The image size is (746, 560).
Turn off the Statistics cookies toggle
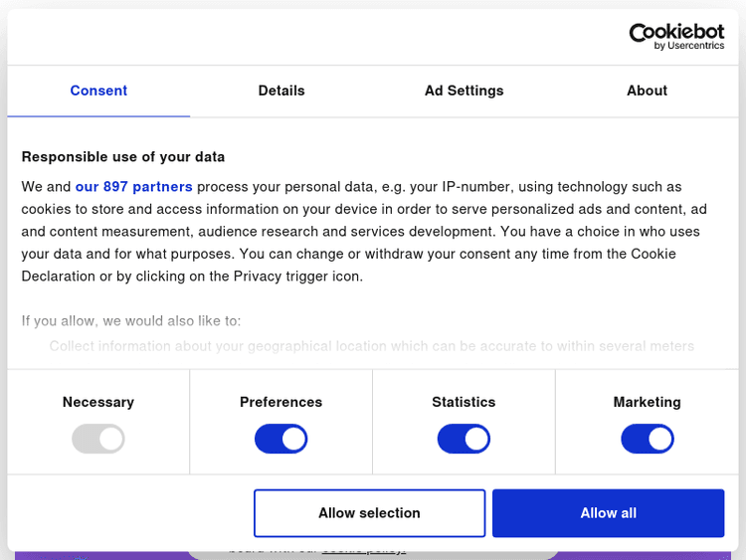(x=464, y=439)
